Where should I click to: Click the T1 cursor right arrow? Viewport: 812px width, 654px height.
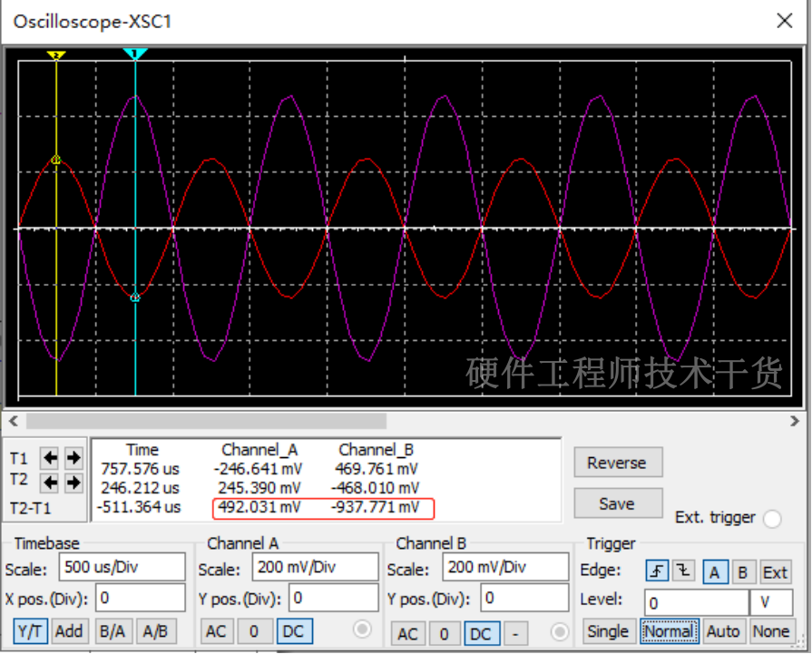tap(73, 458)
